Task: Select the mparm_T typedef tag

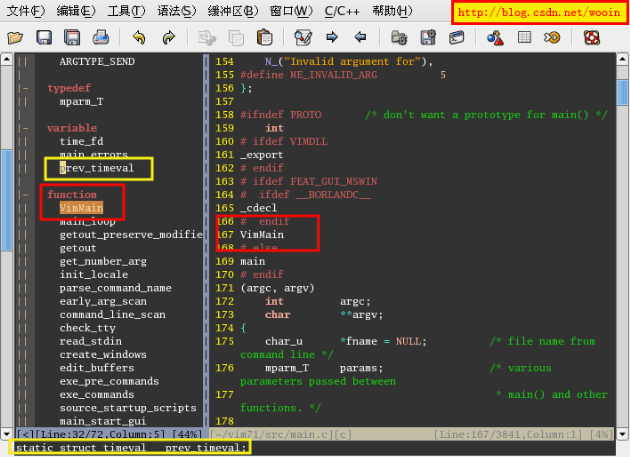Action: tap(81, 101)
